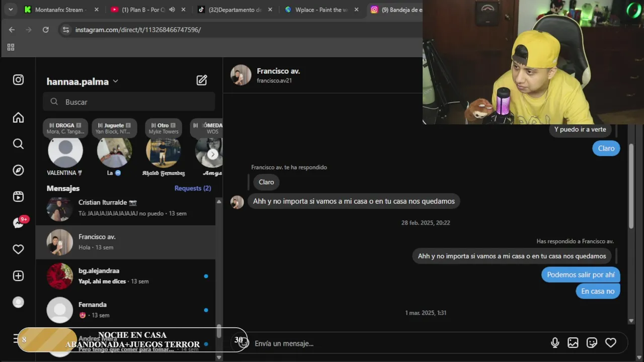Click message list scrollbar thumb
644x362 pixels.
[219, 331]
